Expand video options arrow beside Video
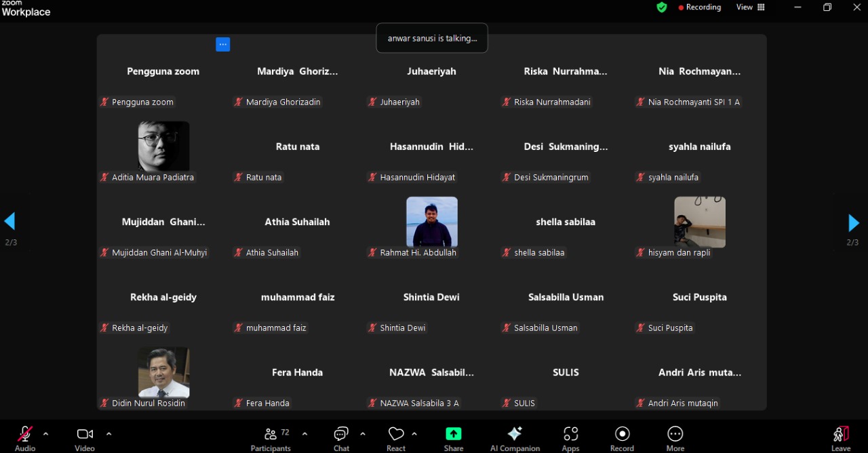The width and height of the screenshot is (868, 453). tap(108, 434)
